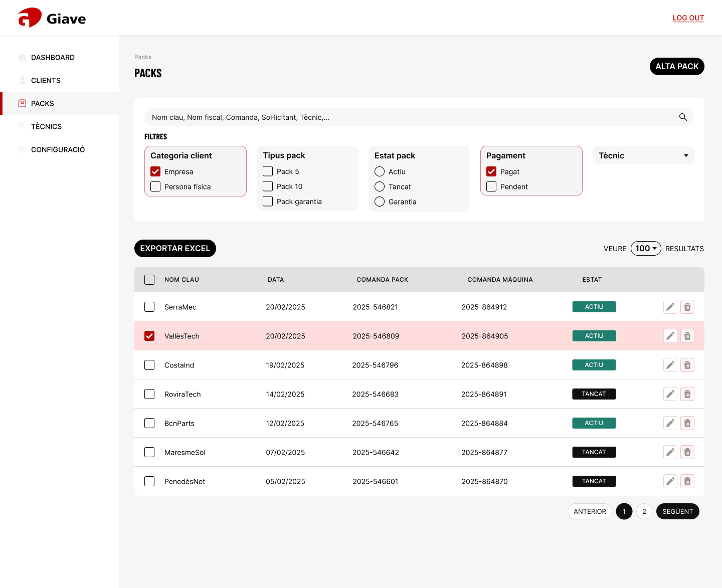Viewport: 722px width, 588px height.
Task: Jump to page 2 of results
Action: click(644, 511)
